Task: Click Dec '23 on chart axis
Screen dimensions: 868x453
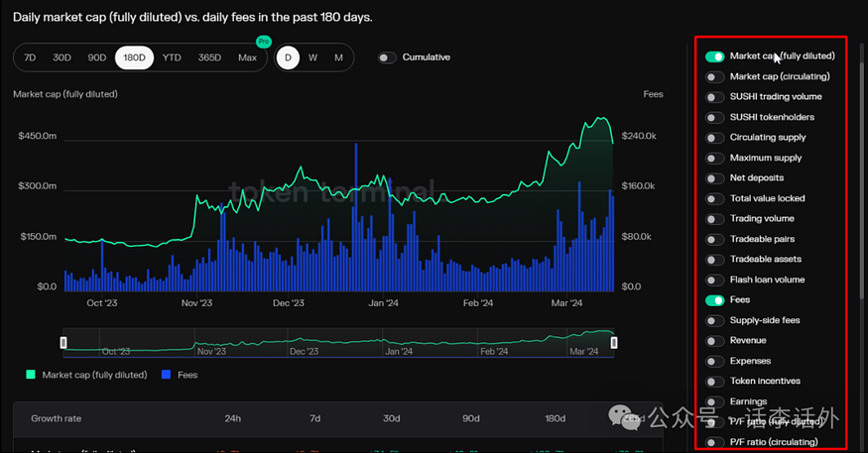Action: pos(289,303)
